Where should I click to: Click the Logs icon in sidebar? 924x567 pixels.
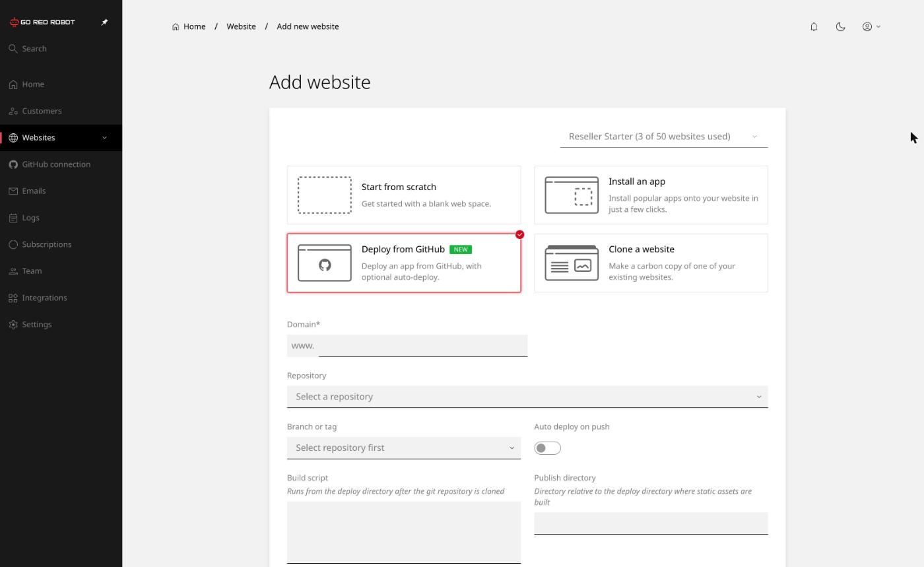pyautogui.click(x=13, y=218)
